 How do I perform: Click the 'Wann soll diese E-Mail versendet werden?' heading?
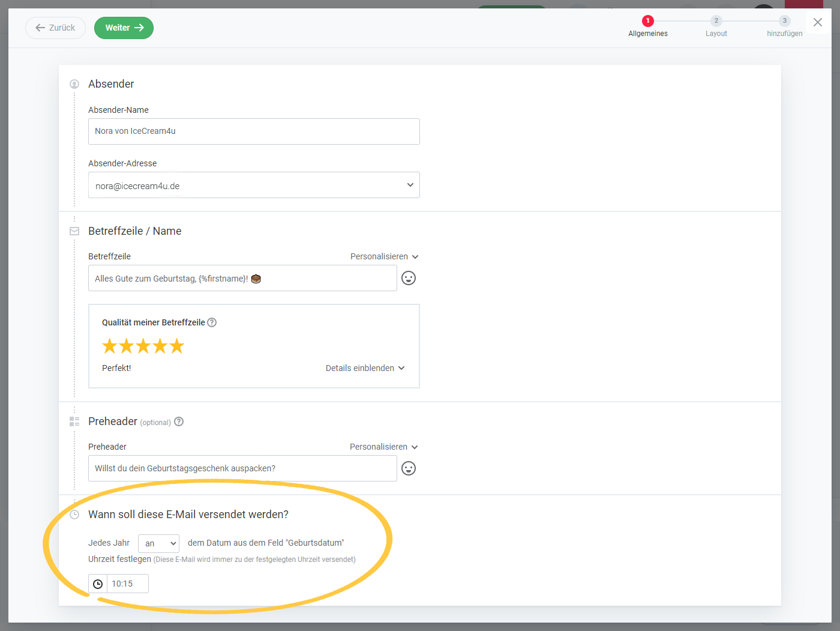pos(188,515)
